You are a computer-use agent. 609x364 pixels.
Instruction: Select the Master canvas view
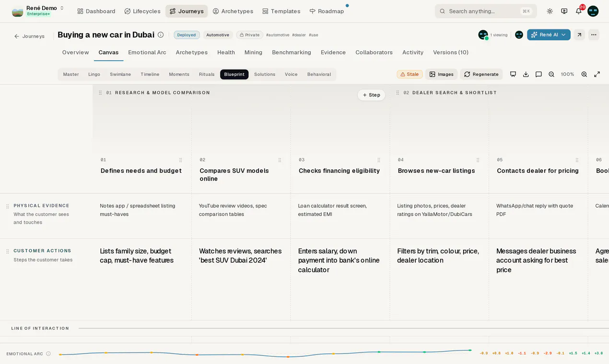pyautogui.click(x=71, y=74)
